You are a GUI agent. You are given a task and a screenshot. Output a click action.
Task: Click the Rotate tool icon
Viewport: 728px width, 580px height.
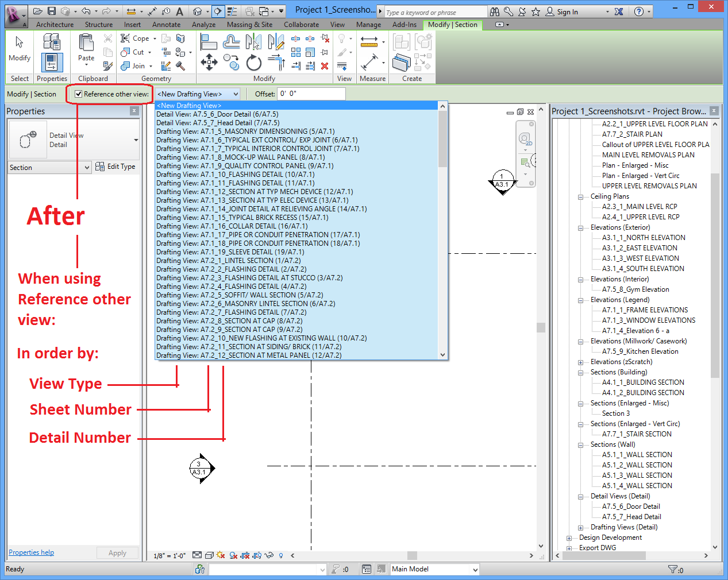[253, 63]
